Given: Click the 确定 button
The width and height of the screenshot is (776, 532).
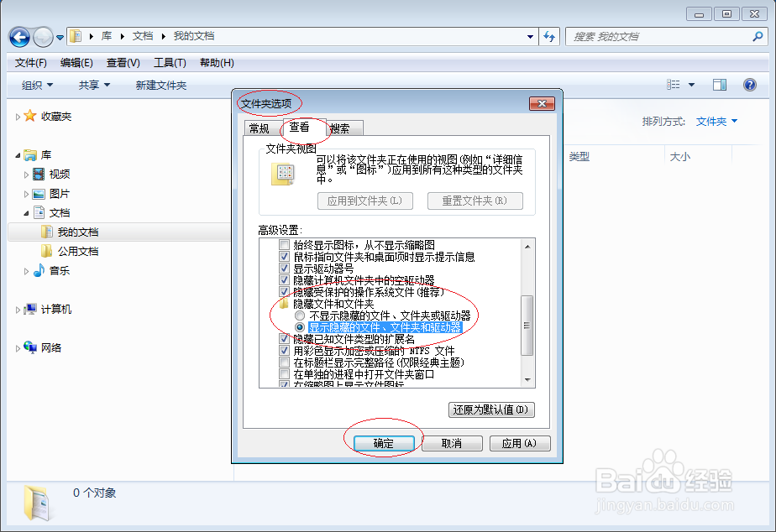Looking at the screenshot, I should click(x=384, y=443).
